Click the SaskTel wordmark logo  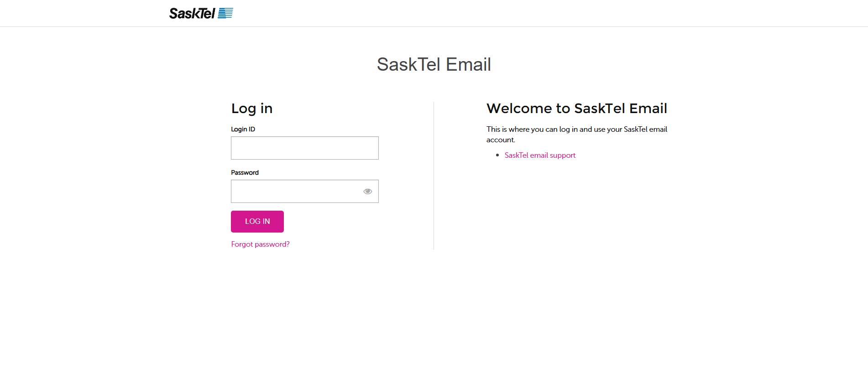[x=192, y=13]
